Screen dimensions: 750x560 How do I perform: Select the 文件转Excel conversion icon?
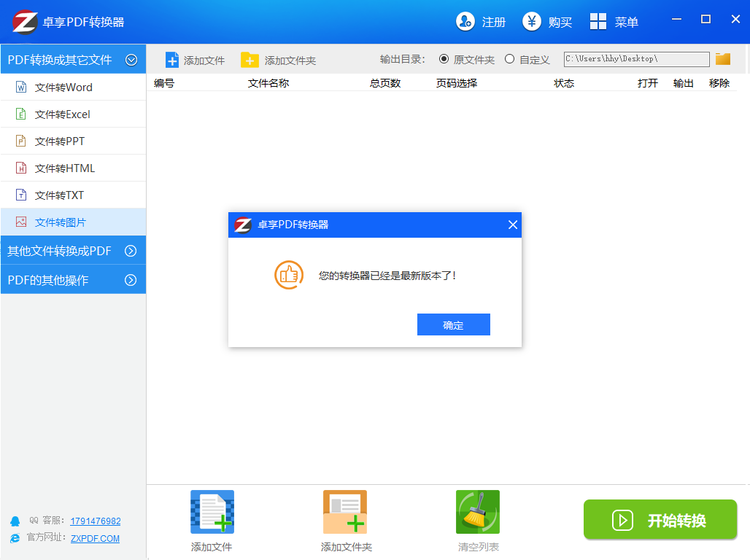pyautogui.click(x=22, y=114)
